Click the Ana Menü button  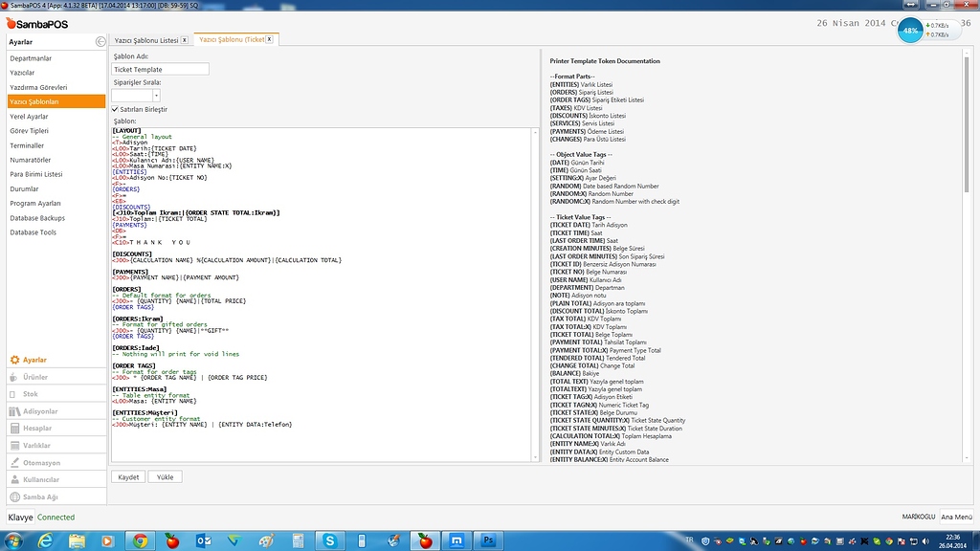[x=956, y=517]
